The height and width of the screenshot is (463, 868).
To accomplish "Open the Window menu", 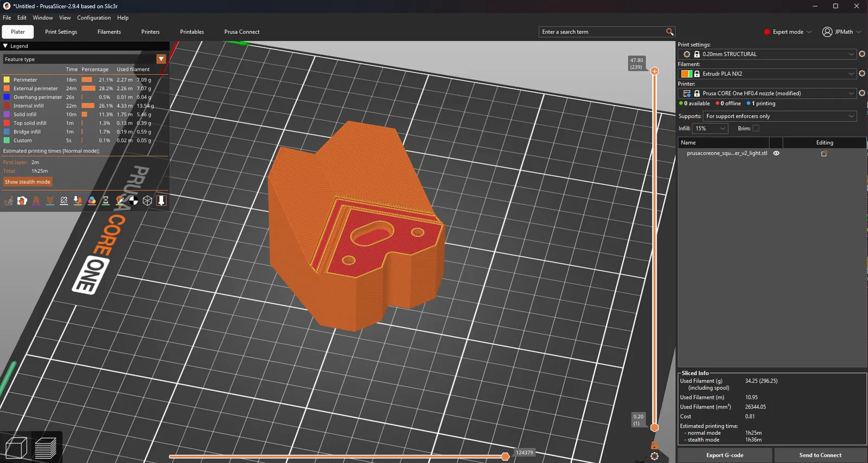I will click(43, 18).
